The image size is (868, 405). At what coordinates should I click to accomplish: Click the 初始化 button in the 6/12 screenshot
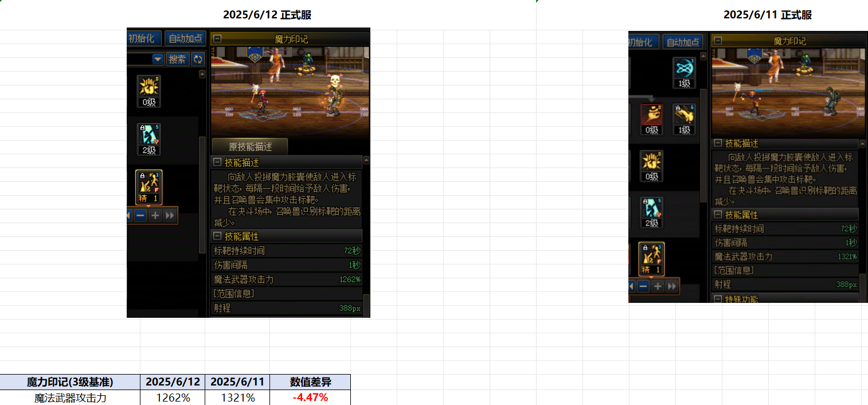point(144,38)
